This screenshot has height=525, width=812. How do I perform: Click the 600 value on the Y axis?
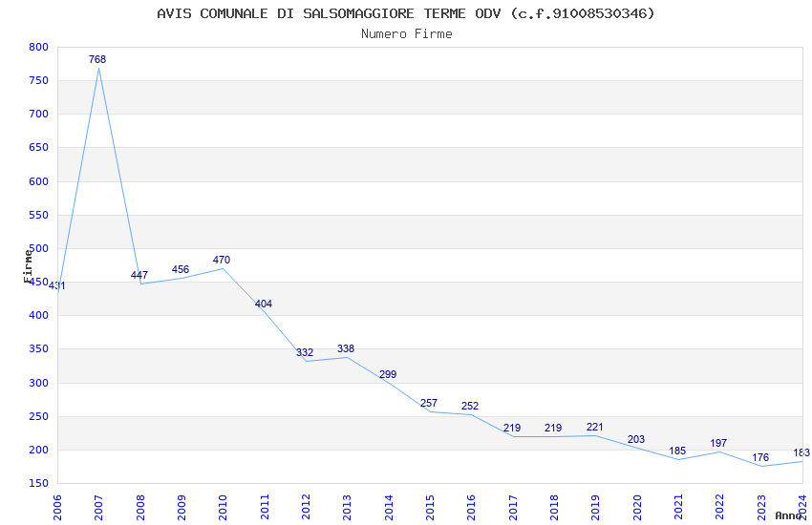39,181
